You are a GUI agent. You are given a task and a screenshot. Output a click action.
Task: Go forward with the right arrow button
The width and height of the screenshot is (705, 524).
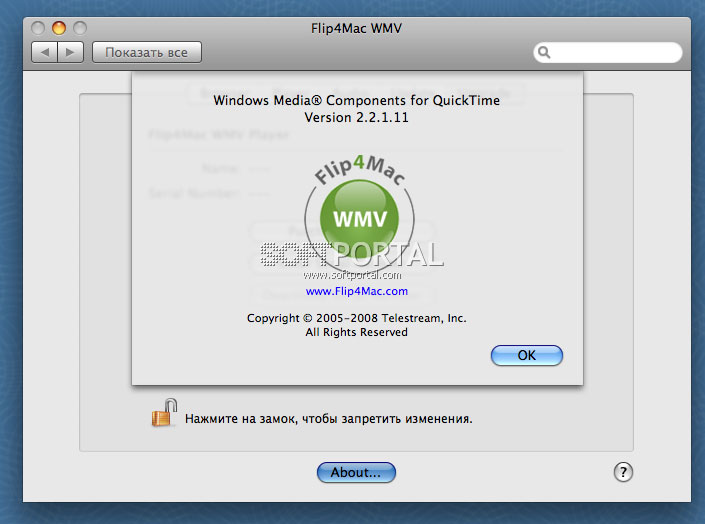coord(71,52)
